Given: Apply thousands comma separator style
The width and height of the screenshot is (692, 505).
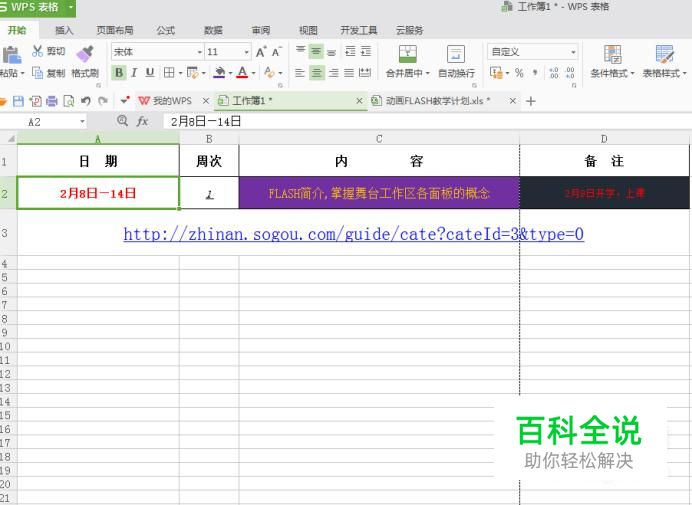Looking at the screenshot, I should tap(535, 73).
